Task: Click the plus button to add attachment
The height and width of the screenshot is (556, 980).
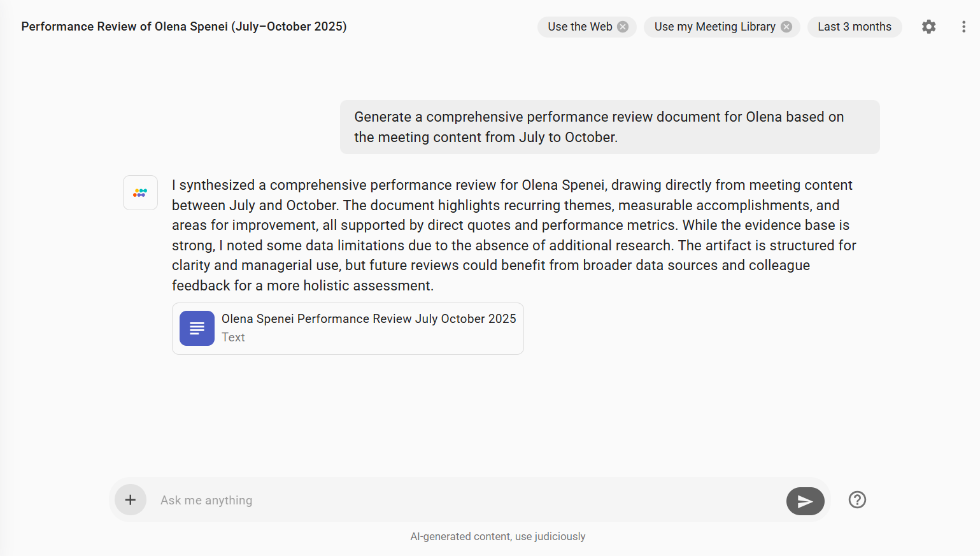Action: (x=131, y=500)
